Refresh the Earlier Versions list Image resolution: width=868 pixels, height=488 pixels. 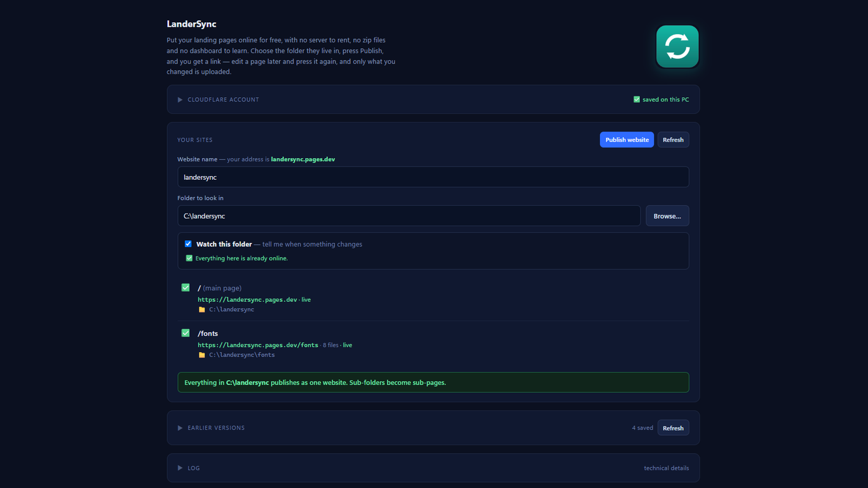[673, 428]
